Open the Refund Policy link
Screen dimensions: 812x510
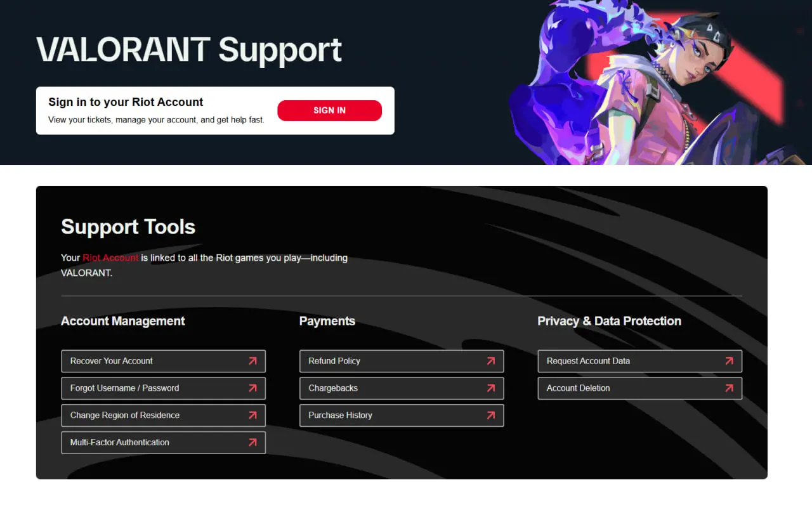tap(402, 361)
